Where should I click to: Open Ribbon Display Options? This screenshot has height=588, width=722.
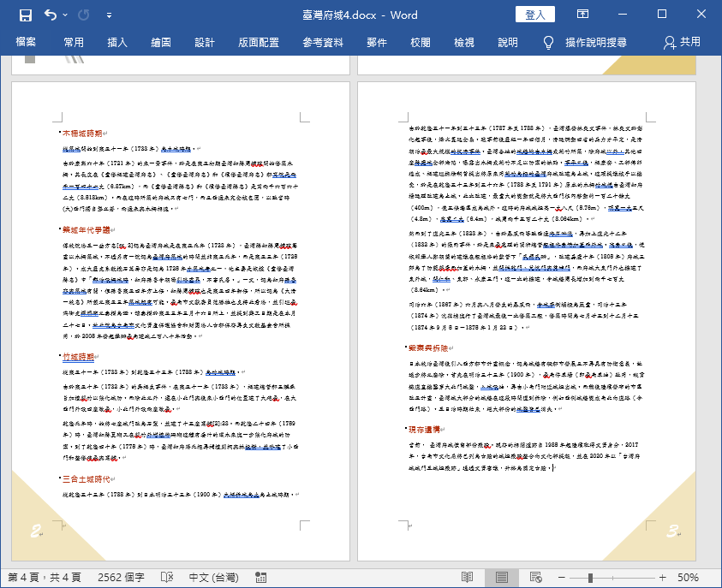click(x=583, y=15)
